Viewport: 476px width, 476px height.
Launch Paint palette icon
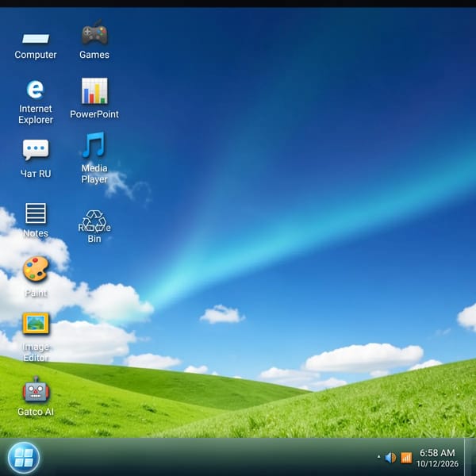tap(36, 269)
